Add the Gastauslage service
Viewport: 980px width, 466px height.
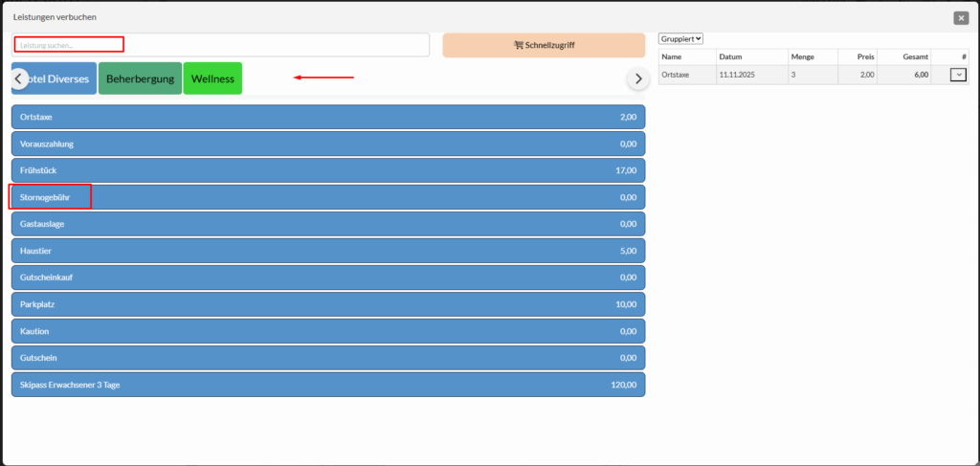(327, 224)
